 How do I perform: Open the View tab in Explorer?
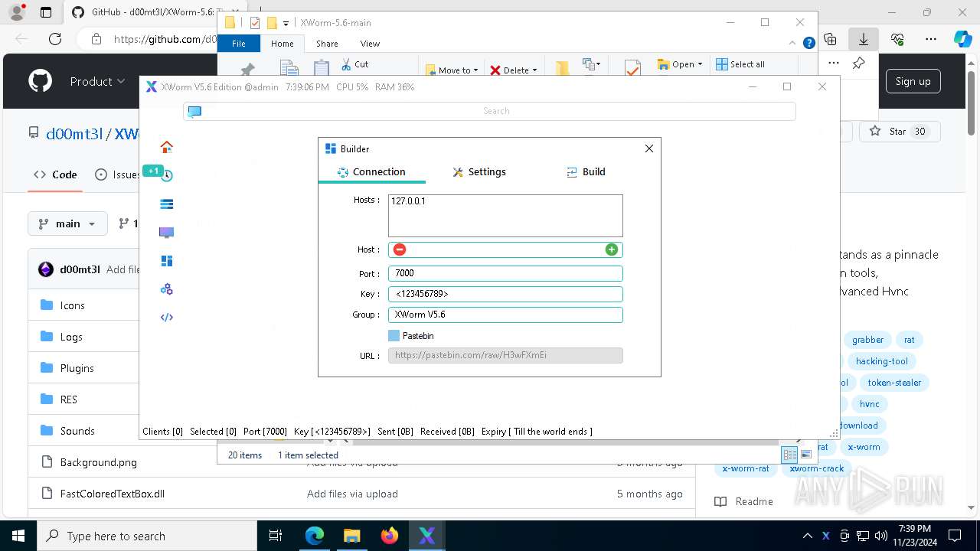[x=370, y=44]
